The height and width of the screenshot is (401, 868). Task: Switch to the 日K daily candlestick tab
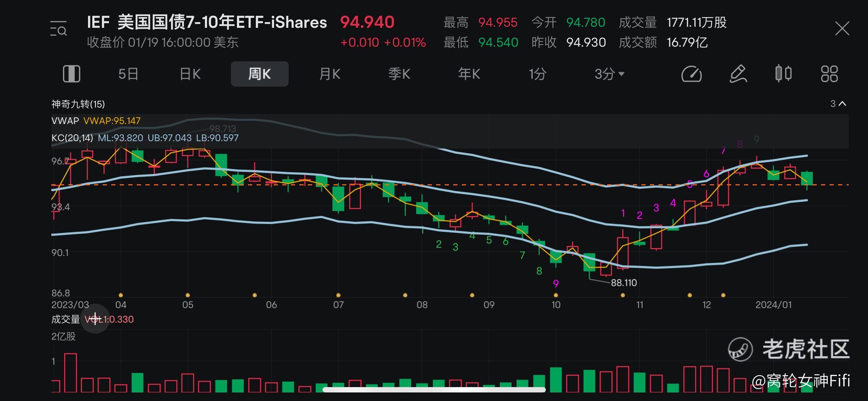[190, 74]
